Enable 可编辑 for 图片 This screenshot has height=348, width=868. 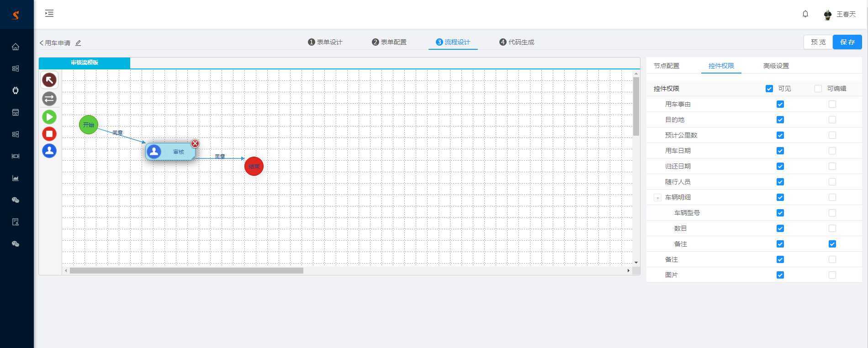pyautogui.click(x=832, y=275)
